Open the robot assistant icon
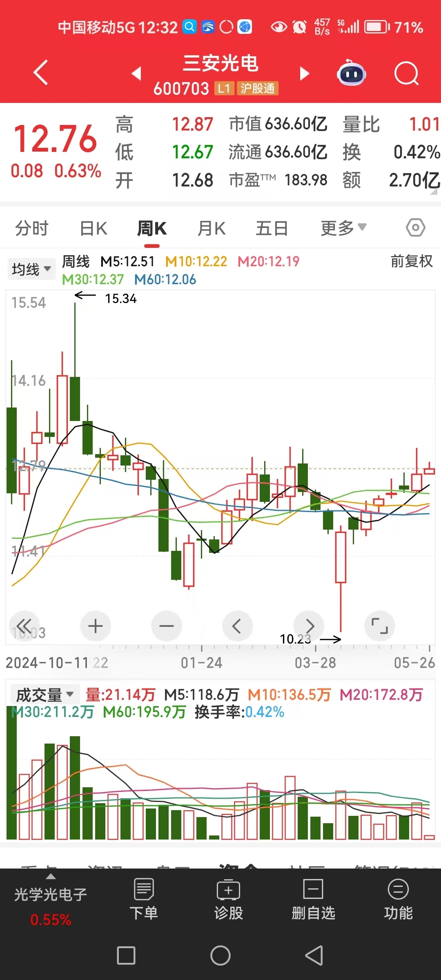Screen dimensions: 441x980 pyautogui.click(x=351, y=73)
